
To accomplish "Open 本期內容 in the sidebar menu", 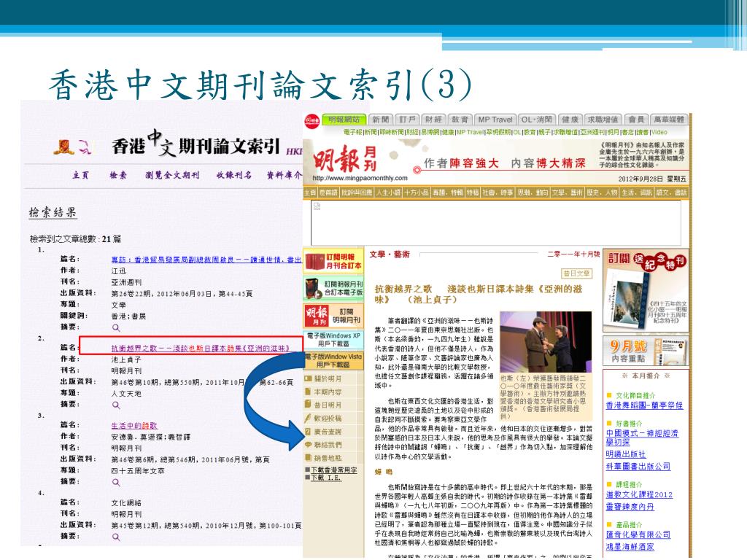I will coord(328,392).
